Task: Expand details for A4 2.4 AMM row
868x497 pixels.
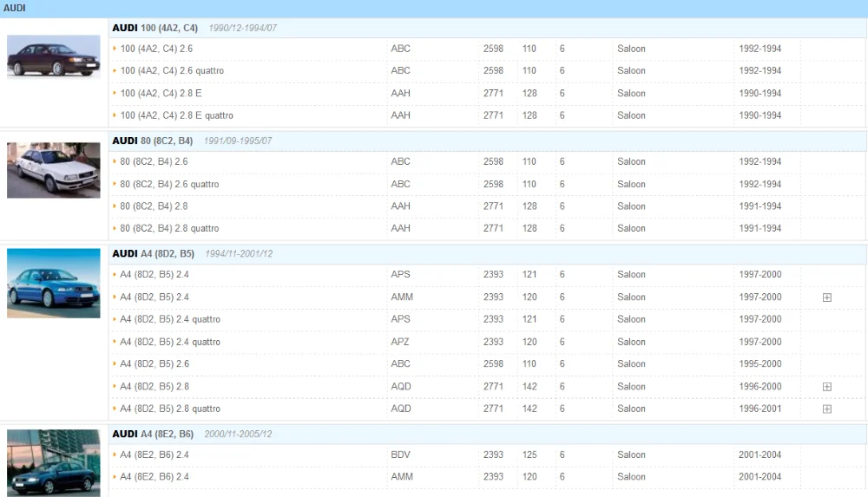Action: [826, 298]
